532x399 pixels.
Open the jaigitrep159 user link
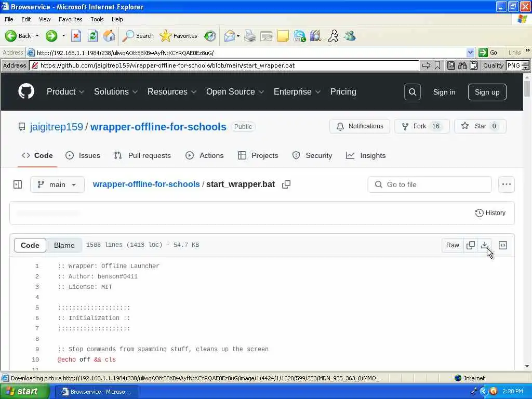click(56, 127)
